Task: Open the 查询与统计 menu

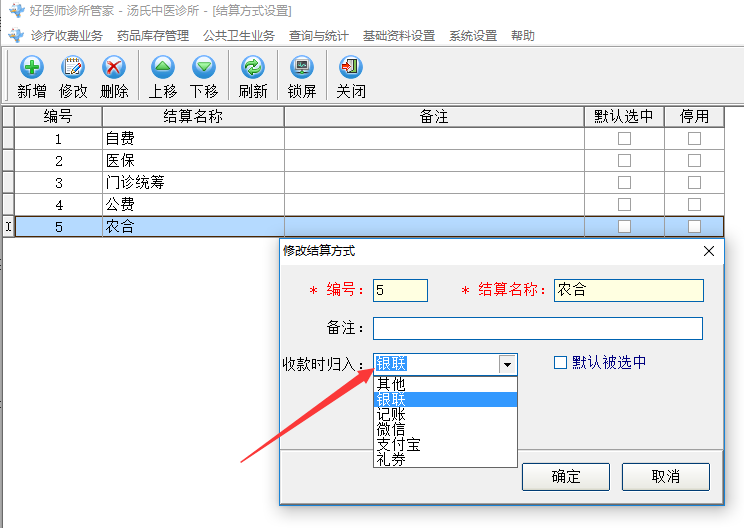Action: 319,36
